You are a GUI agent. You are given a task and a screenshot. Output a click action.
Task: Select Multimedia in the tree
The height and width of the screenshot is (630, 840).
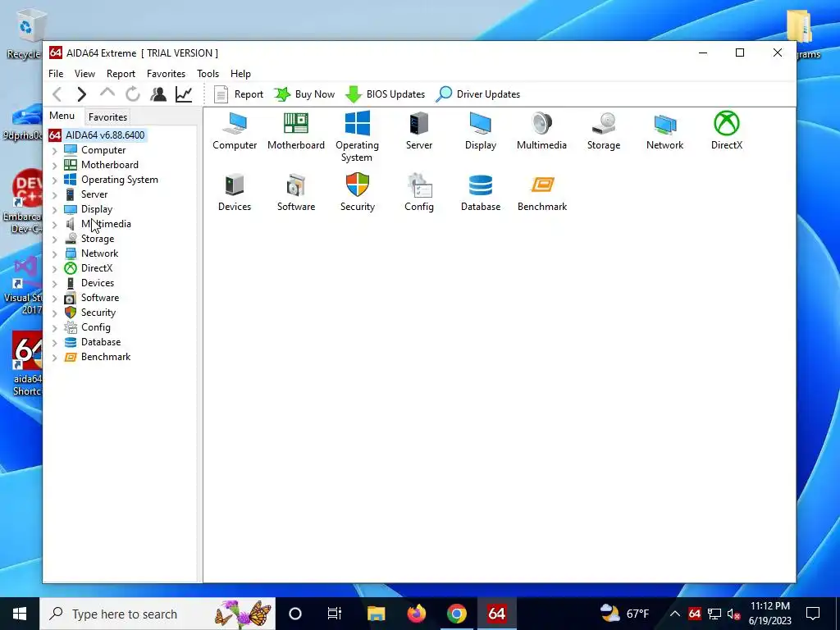[x=106, y=224]
